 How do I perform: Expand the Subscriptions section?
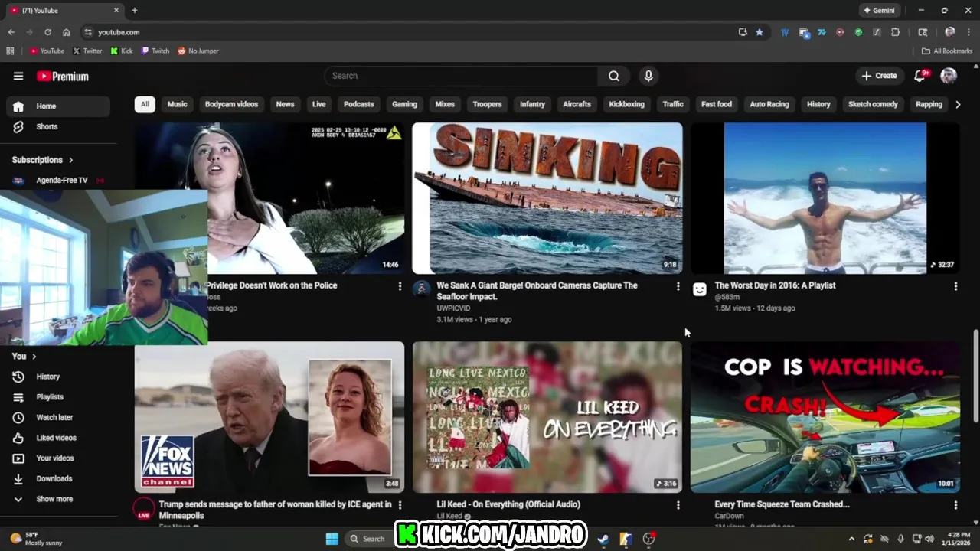[x=43, y=160]
